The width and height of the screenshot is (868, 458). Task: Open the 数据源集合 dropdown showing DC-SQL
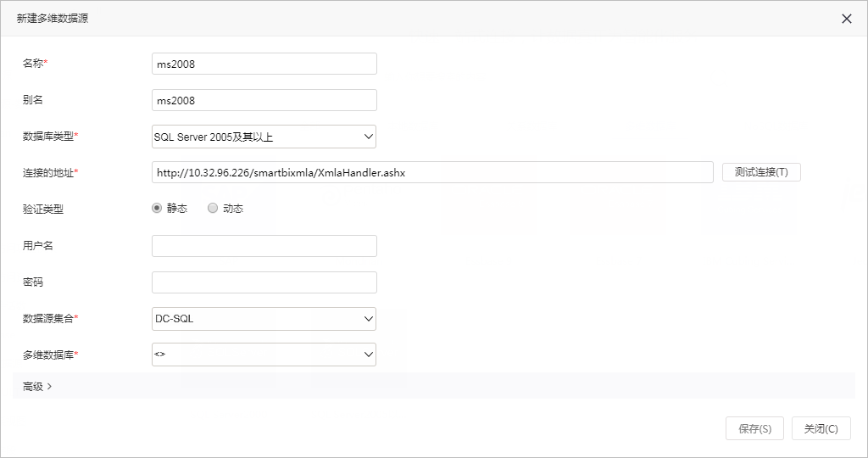point(264,319)
